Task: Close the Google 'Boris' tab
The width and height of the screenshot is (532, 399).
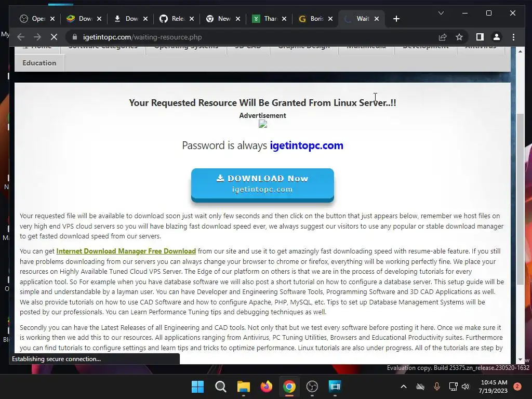Action: tap(330, 19)
